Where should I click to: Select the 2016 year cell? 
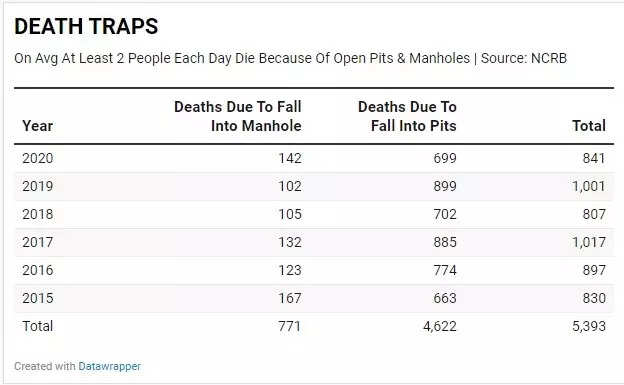point(37,270)
